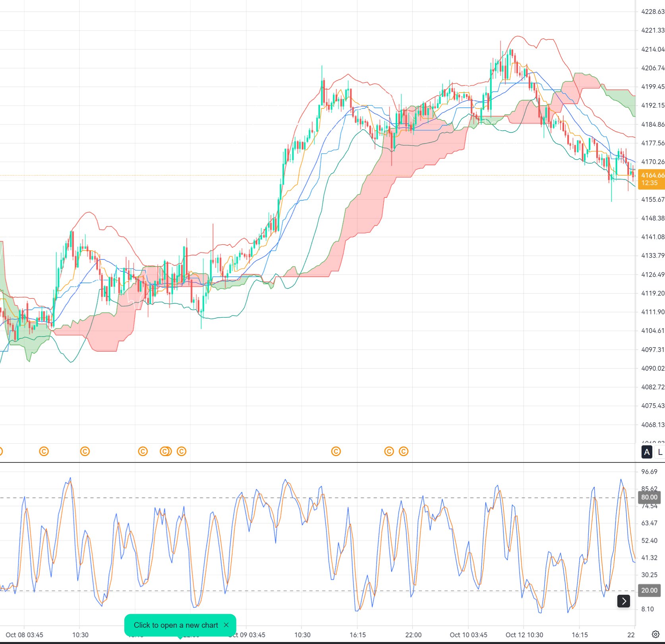The image size is (665, 644).
Task: Click price axis value 4214.04
Action: pyautogui.click(x=653, y=49)
